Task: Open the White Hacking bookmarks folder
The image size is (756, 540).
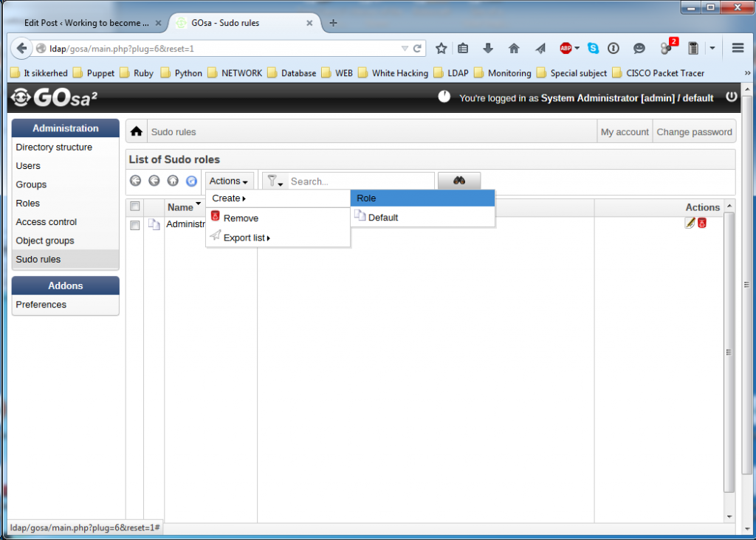Action: click(393, 73)
